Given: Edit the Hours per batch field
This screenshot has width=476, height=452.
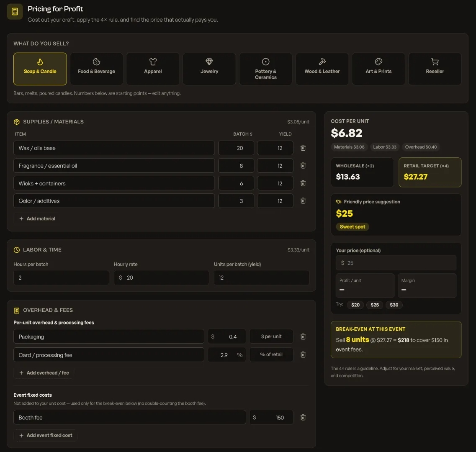Looking at the screenshot, I should pyautogui.click(x=61, y=277).
